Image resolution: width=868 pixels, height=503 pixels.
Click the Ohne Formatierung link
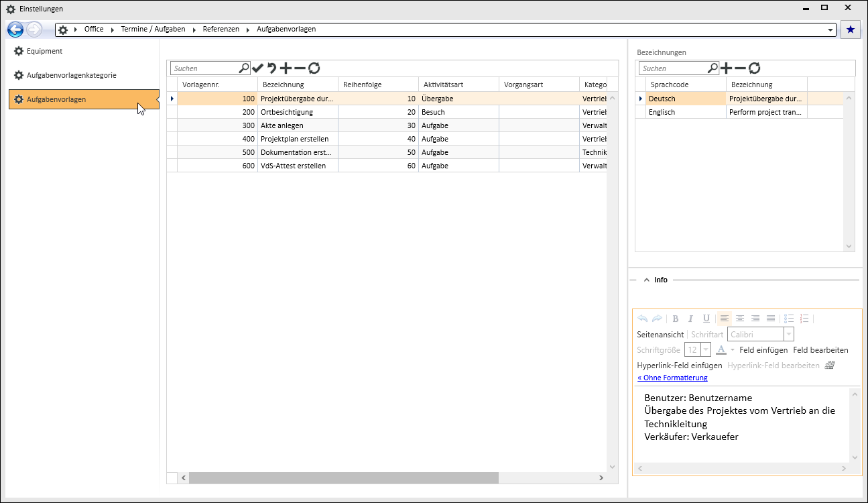tap(672, 378)
